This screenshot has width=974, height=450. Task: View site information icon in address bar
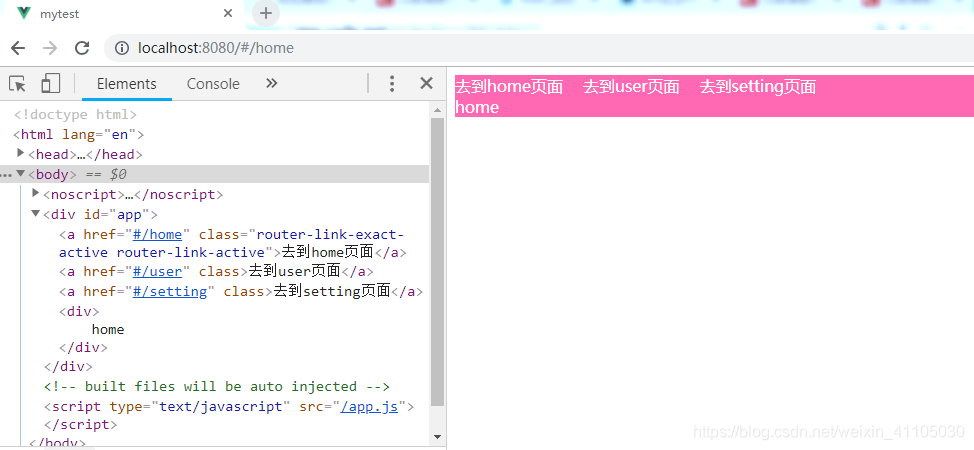click(122, 48)
